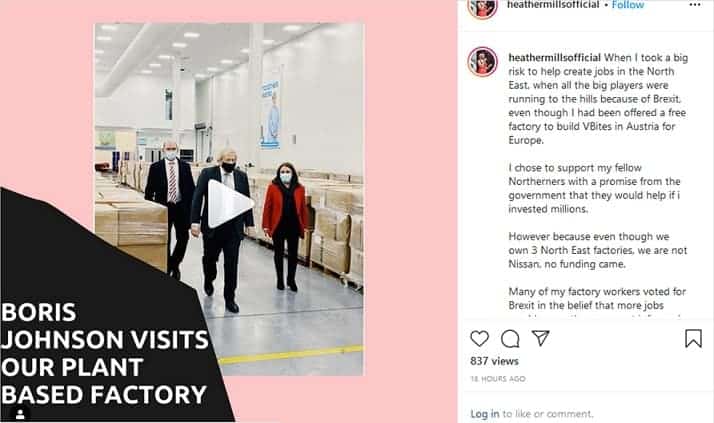This screenshot has height=423, width=714.
Task: View the 837 views count
Action: pos(494,361)
